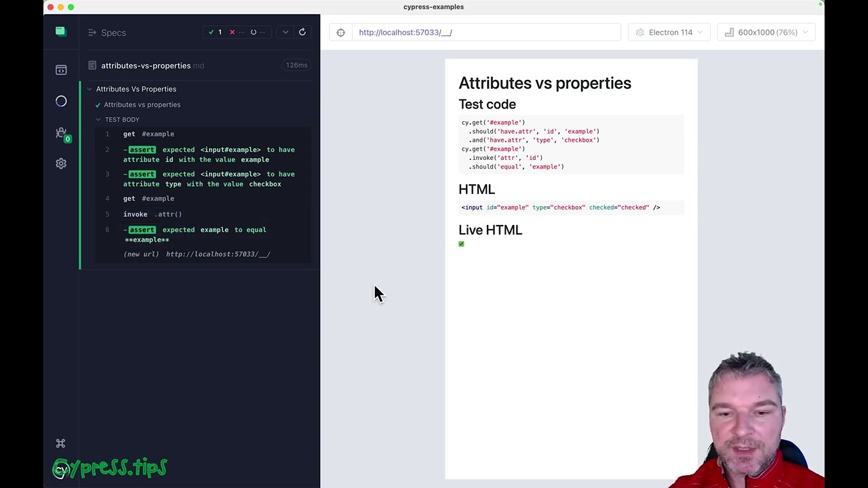Open the 600x1000 viewport size dropdown
The image size is (868, 488).
[766, 33]
